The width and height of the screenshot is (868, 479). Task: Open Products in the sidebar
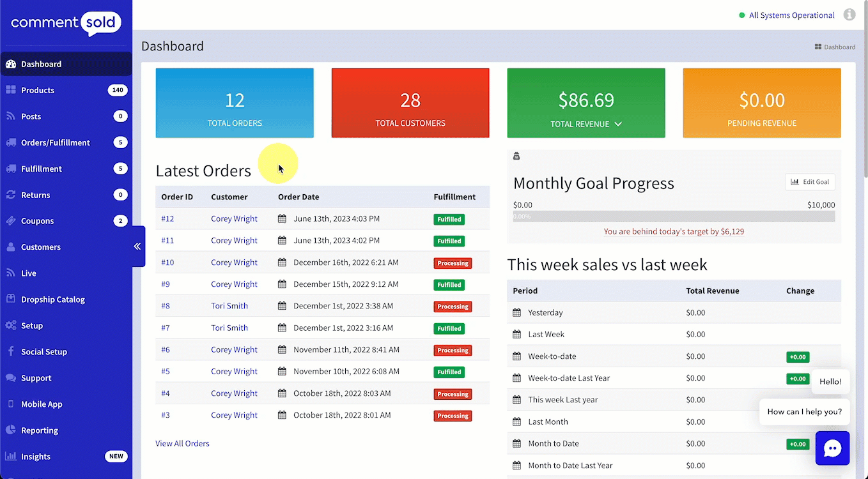[38, 90]
